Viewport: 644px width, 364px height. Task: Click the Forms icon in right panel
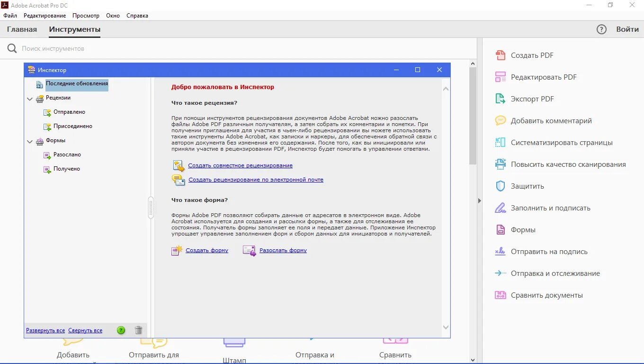point(500,230)
